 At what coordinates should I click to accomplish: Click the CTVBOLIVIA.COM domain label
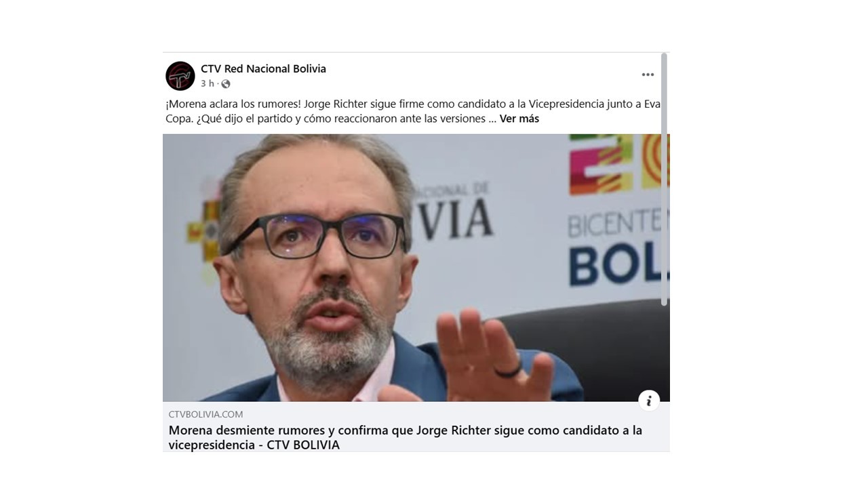[x=205, y=414]
